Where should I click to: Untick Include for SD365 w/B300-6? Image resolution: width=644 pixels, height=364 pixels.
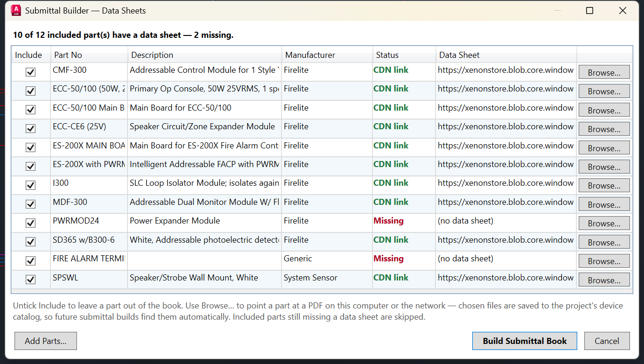(30, 242)
